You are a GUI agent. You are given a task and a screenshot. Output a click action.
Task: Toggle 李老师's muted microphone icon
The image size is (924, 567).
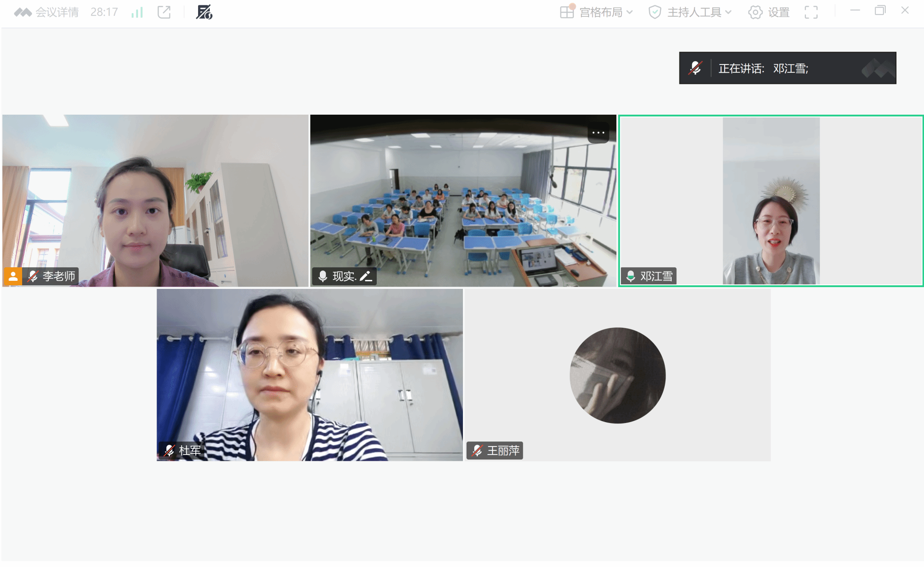[x=33, y=276]
